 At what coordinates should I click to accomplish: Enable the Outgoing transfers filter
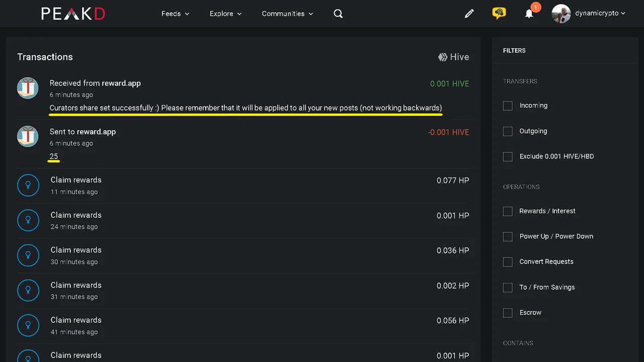tap(508, 131)
